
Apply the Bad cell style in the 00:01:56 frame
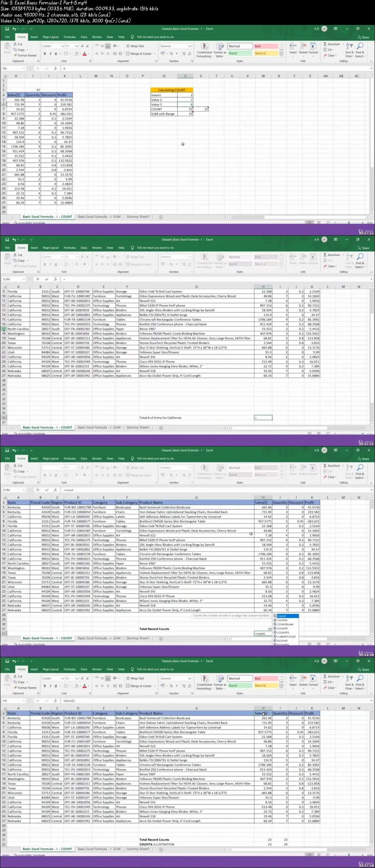click(266, 46)
